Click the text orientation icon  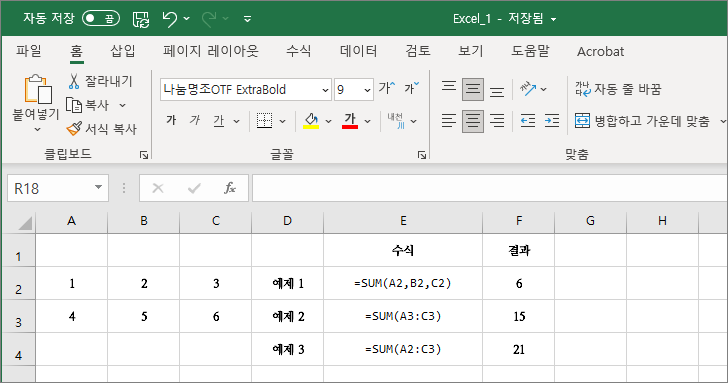click(528, 88)
